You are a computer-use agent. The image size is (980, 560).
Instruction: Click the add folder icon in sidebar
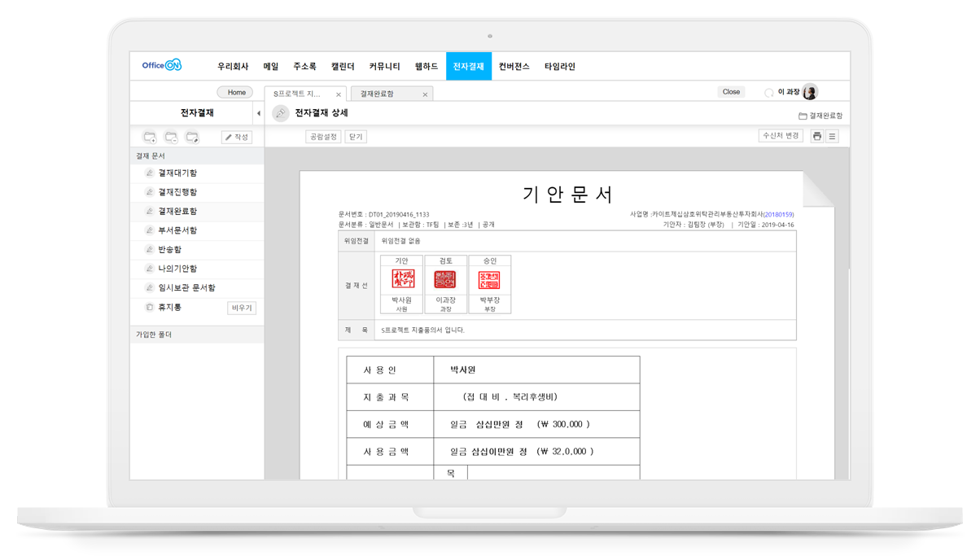click(150, 138)
